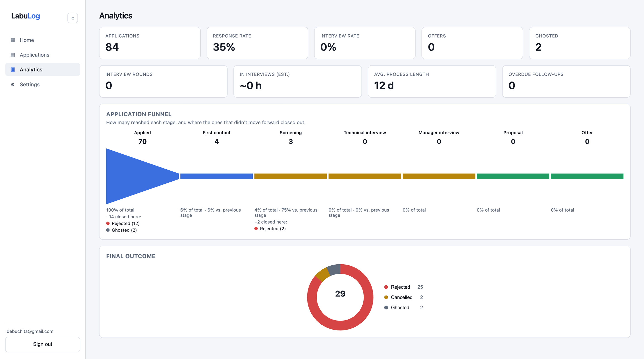Click the Ghosted (2) entry under Applied
644x359 pixels.
coord(122,230)
